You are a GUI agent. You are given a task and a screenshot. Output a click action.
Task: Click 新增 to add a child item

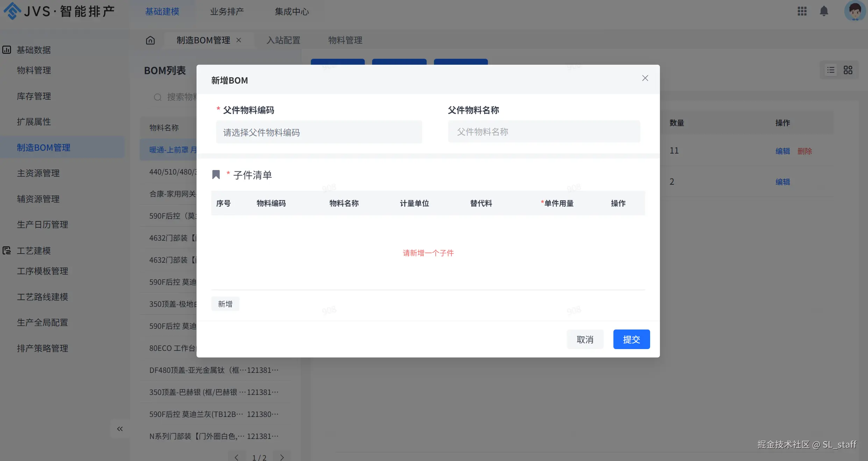tap(225, 304)
